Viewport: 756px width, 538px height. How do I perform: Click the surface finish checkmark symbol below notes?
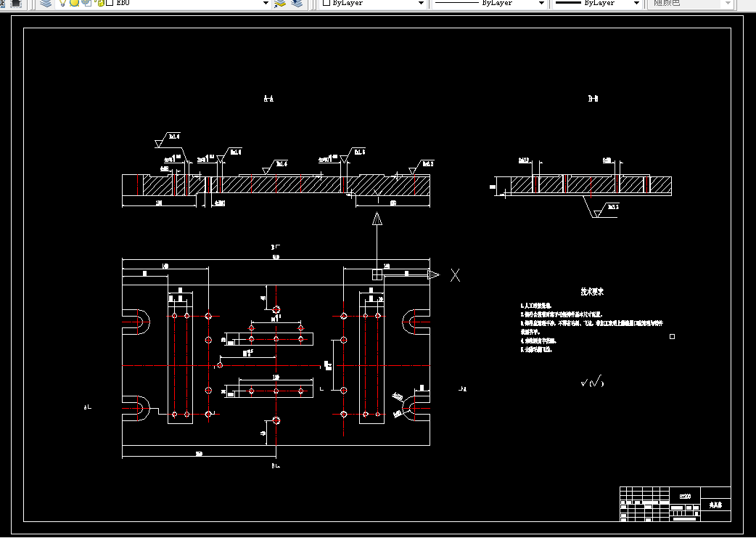click(x=592, y=382)
